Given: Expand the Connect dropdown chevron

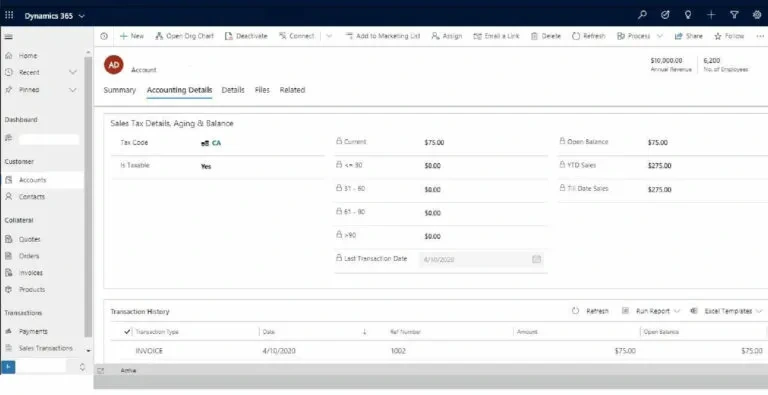Looking at the screenshot, I should [x=329, y=36].
